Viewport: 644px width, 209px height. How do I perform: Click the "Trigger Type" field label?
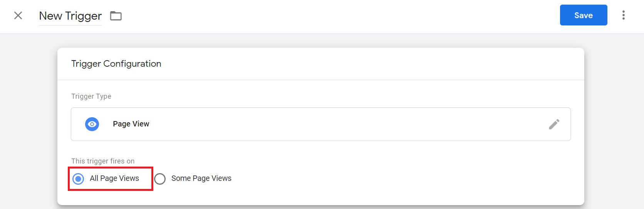click(91, 96)
